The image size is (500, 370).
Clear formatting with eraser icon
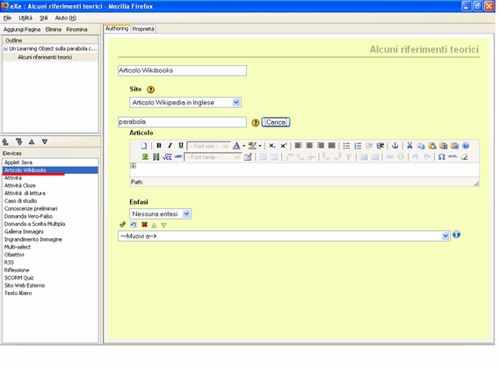point(464,157)
